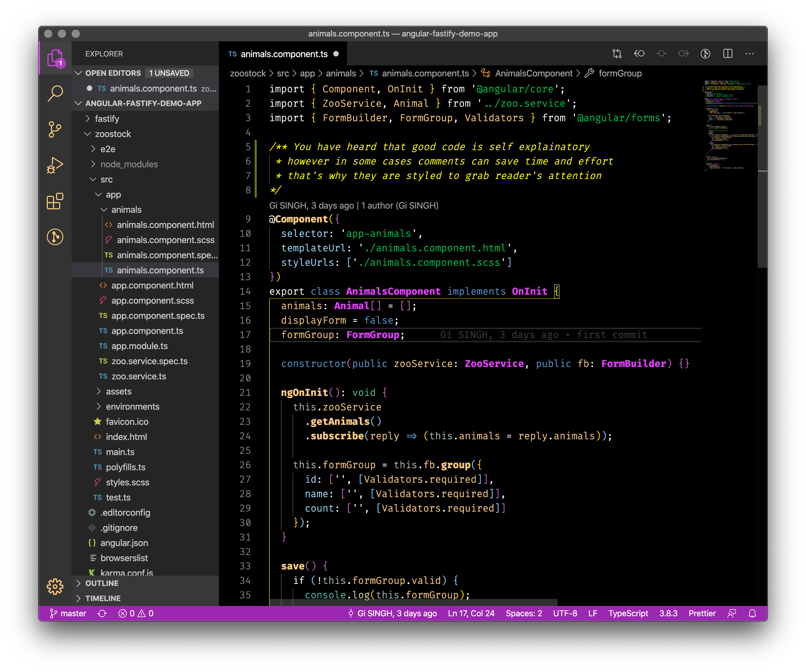Click AnimalsComponent breadcrumb segment
The image size is (806, 672).
click(x=527, y=73)
